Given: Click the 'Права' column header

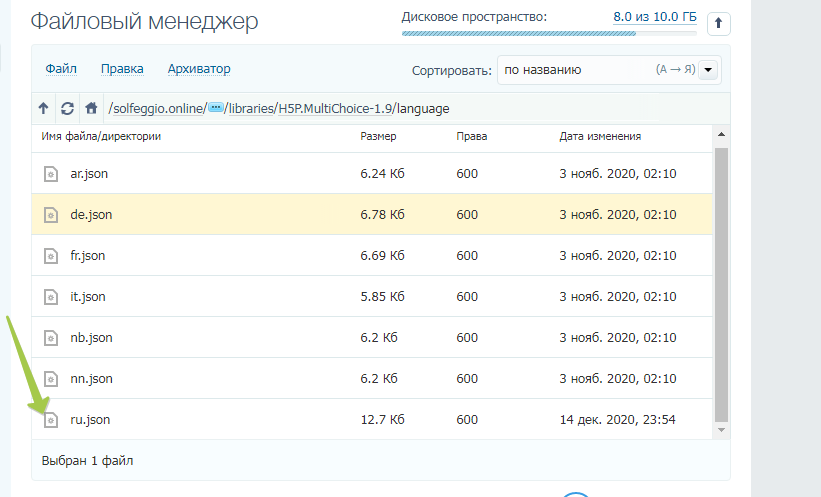Looking at the screenshot, I should point(472,137).
